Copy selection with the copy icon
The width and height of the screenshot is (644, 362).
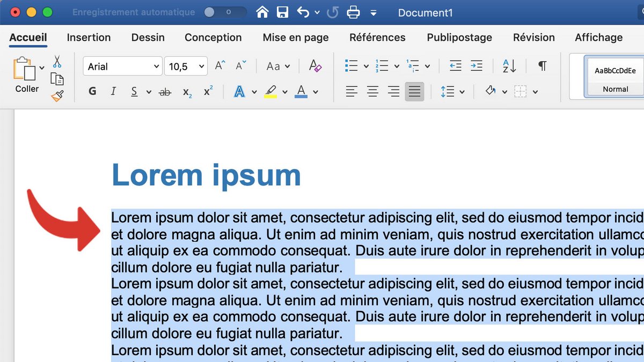(57, 79)
